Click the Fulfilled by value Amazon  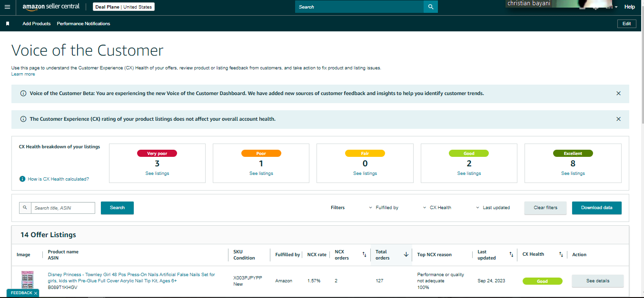coord(284,281)
